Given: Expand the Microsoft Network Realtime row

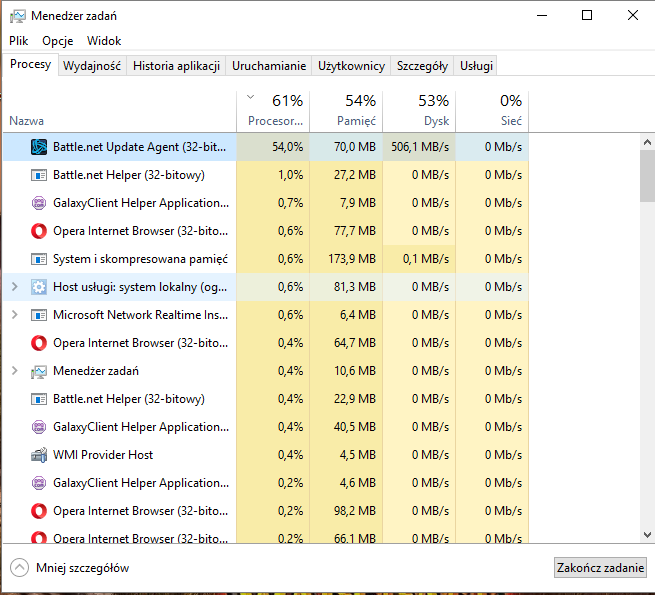Looking at the screenshot, I should (14, 315).
